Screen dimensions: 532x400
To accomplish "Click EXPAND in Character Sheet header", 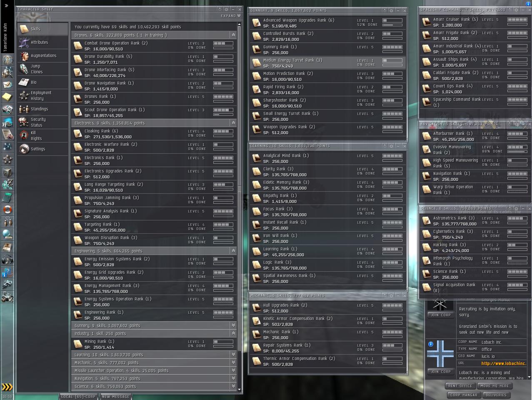I will tap(230, 16).
